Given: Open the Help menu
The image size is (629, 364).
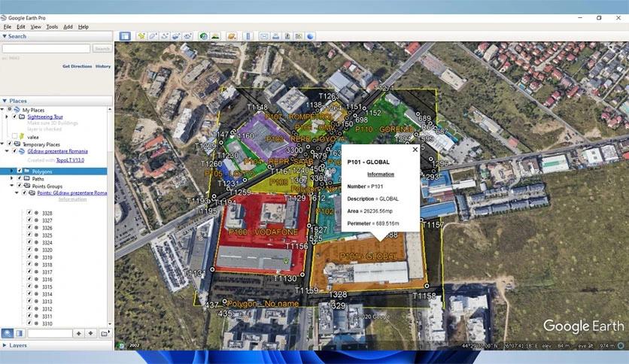Looking at the screenshot, I should [x=83, y=27].
